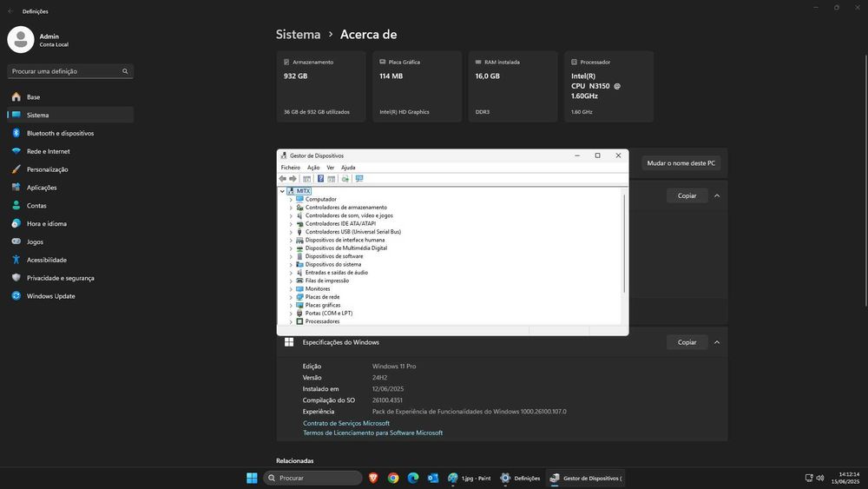Go to Base in Settings sidebar
The image size is (868, 489).
pyautogui.click(x=70, y=97)
